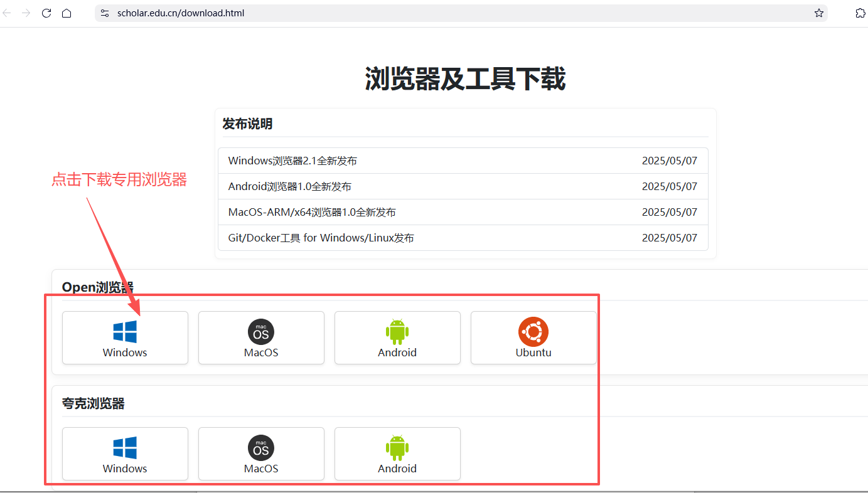868x493 pixels.
Task: Go back to the previous page
Action: coord(7,13)
